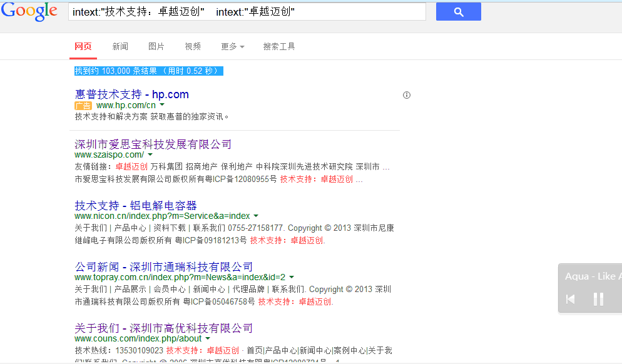Click the blue search magnifier button
622x364 pixels.
(x=458, y=11)
